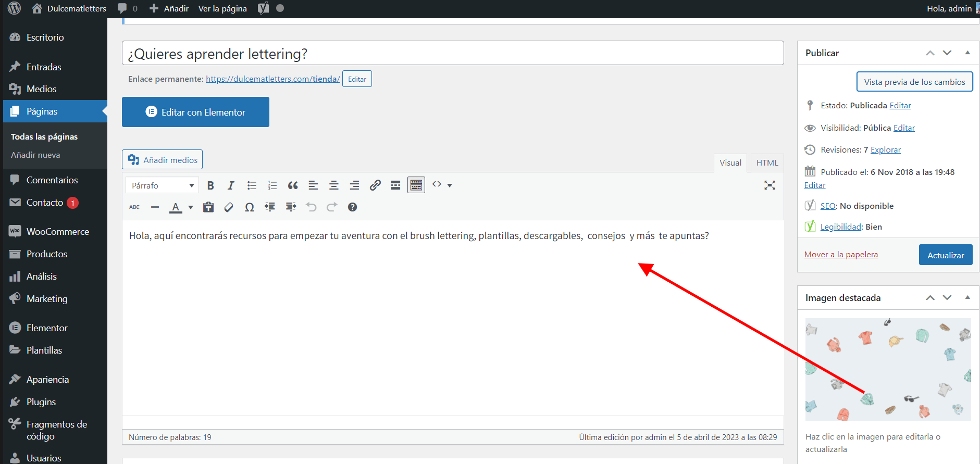Toggle bold formatting
980x464 pixels.
(x=210, y=185)
